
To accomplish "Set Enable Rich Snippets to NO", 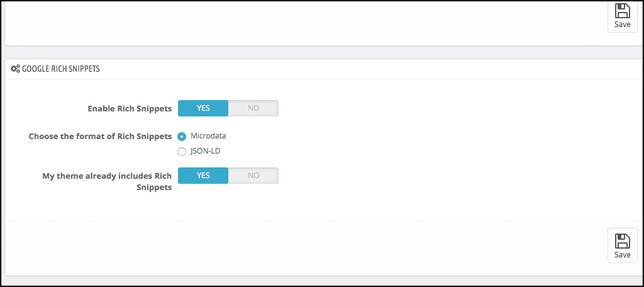I will tap(253, 108).
